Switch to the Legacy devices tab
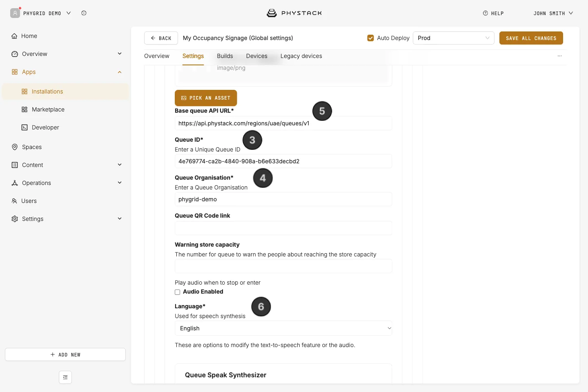This screenshot has height=392, width=588. (x=301, y=56)
